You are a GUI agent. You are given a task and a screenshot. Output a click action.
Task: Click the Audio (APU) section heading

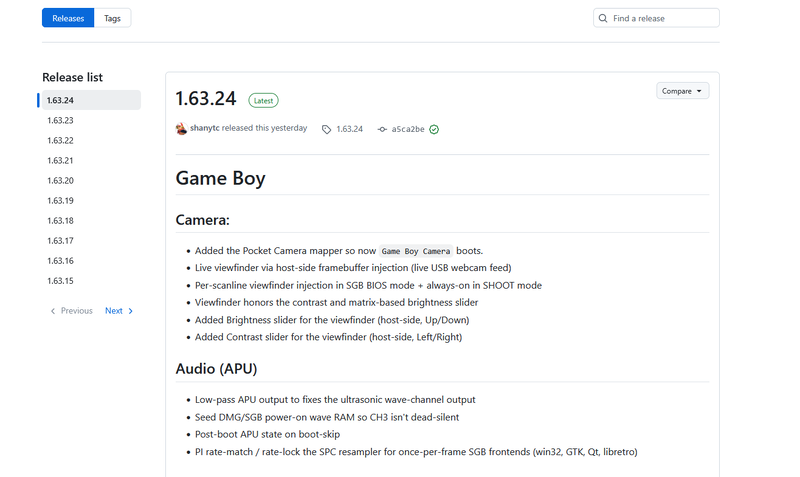[x=216, y=369]
